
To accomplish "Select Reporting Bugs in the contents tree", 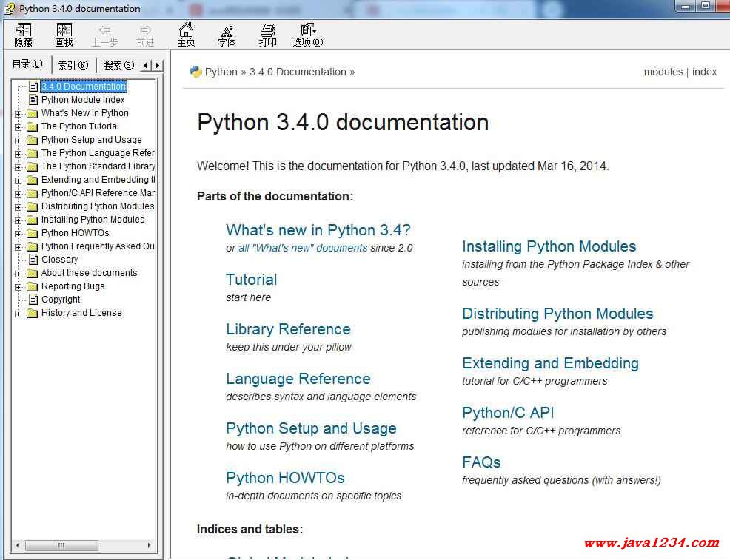I will pos(73,286).
